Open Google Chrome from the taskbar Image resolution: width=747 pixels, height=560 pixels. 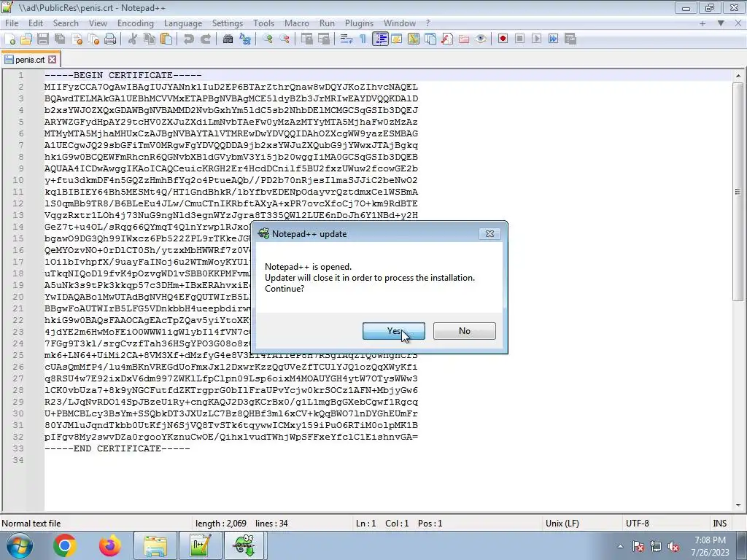(65, 545)
